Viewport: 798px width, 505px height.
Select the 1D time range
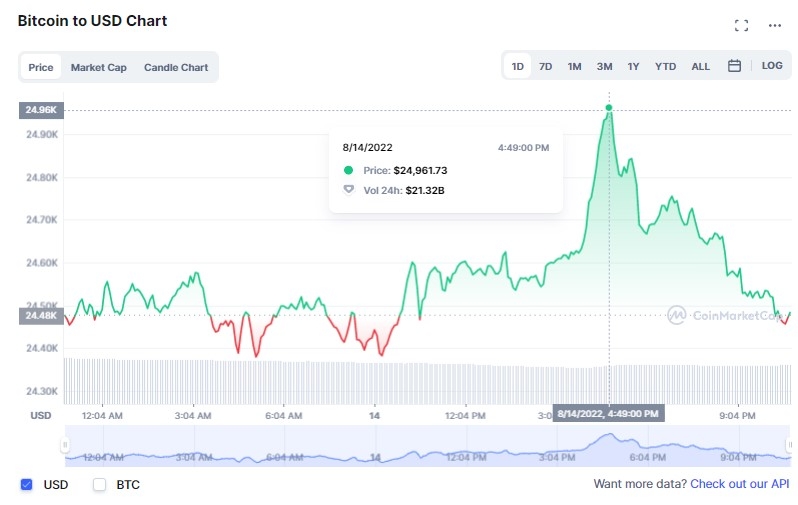click(x=518, y=66)
